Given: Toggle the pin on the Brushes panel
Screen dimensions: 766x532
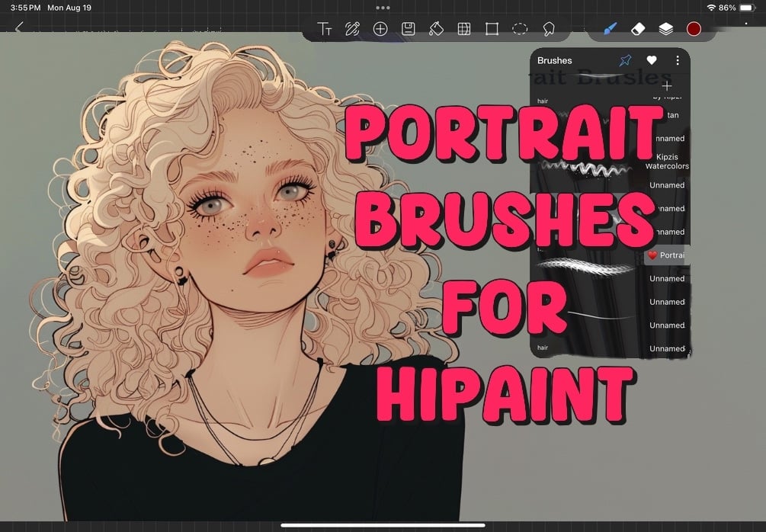Looking at the screenshot, I should click(x=625, y=60).
